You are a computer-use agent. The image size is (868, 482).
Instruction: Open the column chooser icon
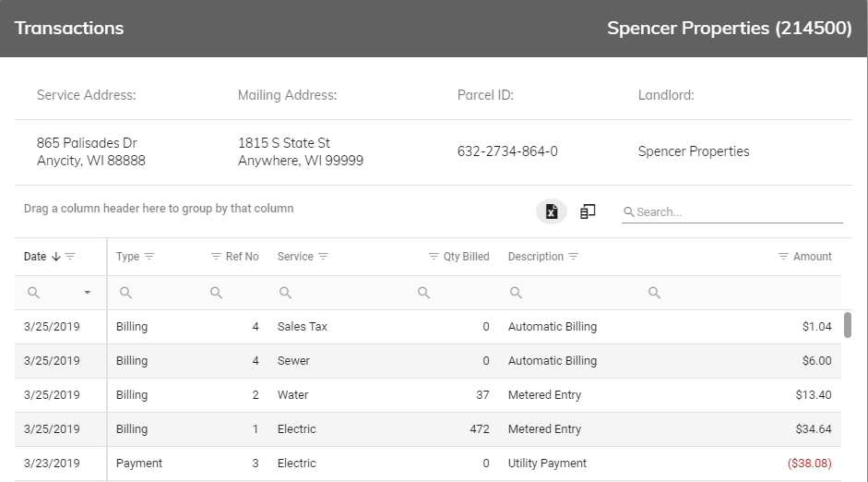[x=588, y=211]
